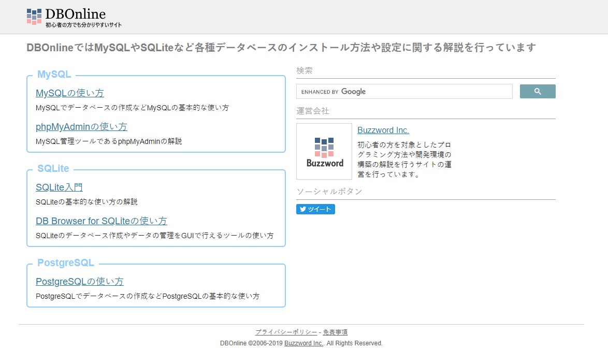This screenshot has height=364, width=608.
Task: Open the SQLite入門 link
Action: [59, 187]
